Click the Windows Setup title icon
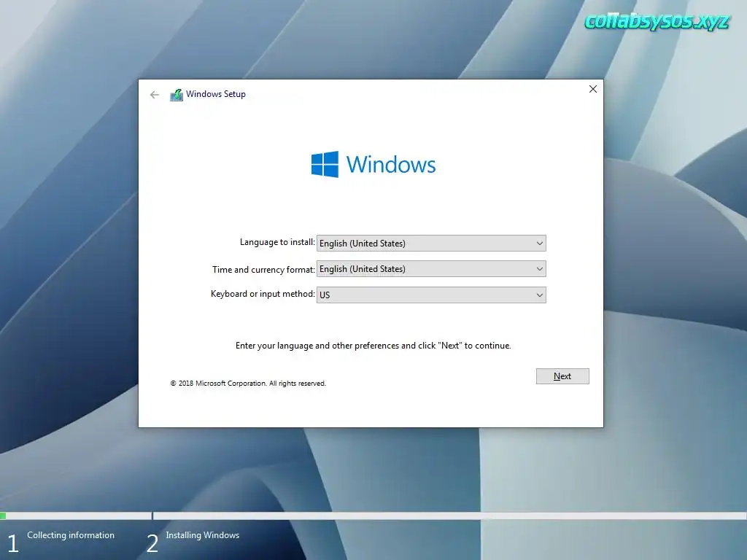 coord(177,95)
